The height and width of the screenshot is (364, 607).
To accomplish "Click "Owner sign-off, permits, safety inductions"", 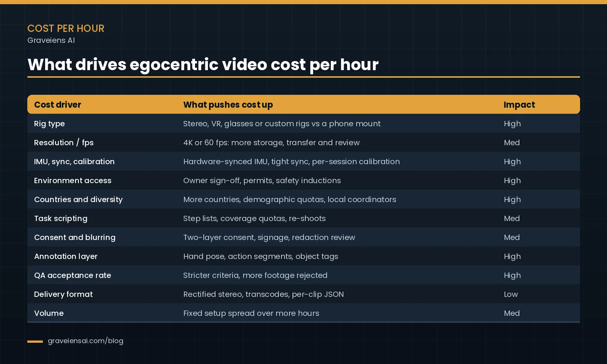I will coord(262,180).
